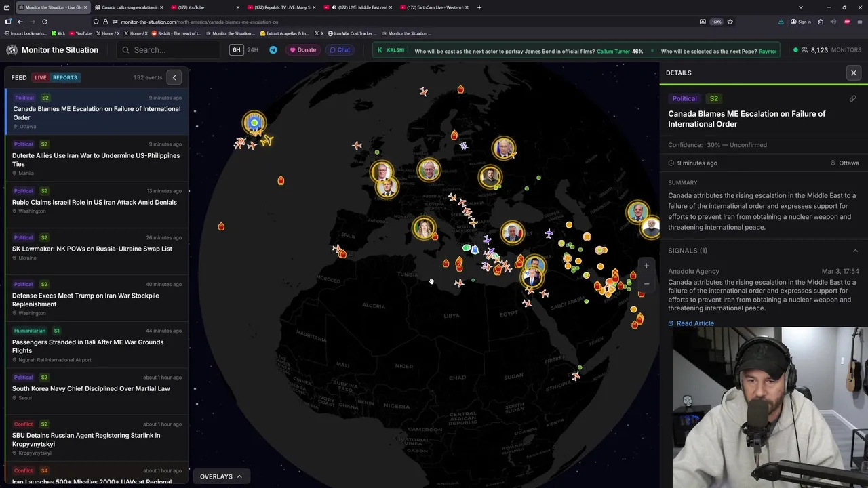The image size is (868, 488).
Task: Zoom in on the map with plus
Action: click(646, 266)
